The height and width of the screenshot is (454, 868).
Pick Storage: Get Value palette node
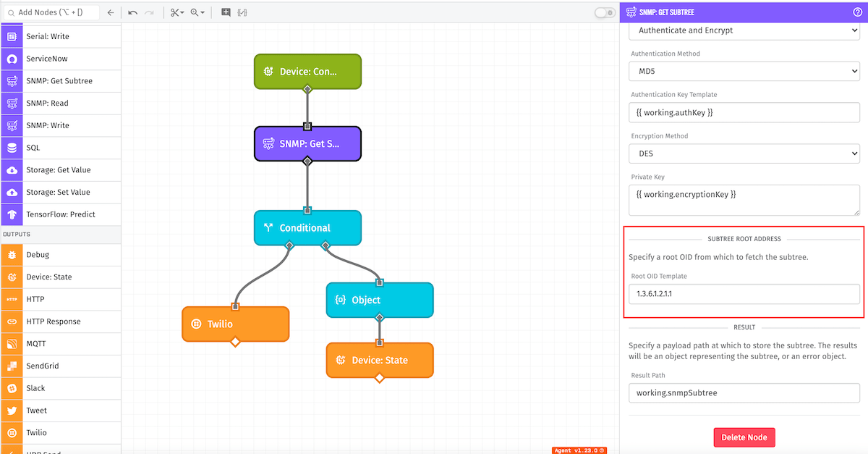pos(61,170)
